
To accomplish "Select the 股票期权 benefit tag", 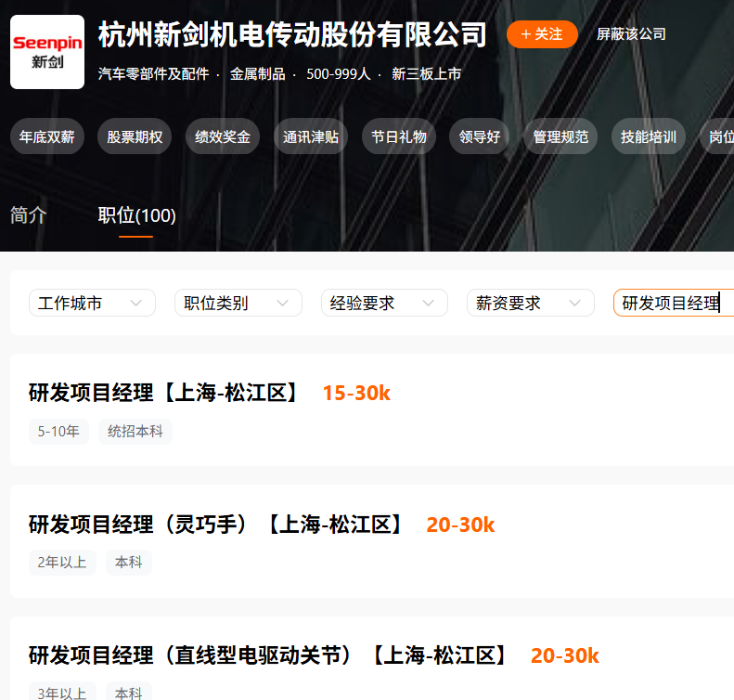I will (x=135, y=136).
